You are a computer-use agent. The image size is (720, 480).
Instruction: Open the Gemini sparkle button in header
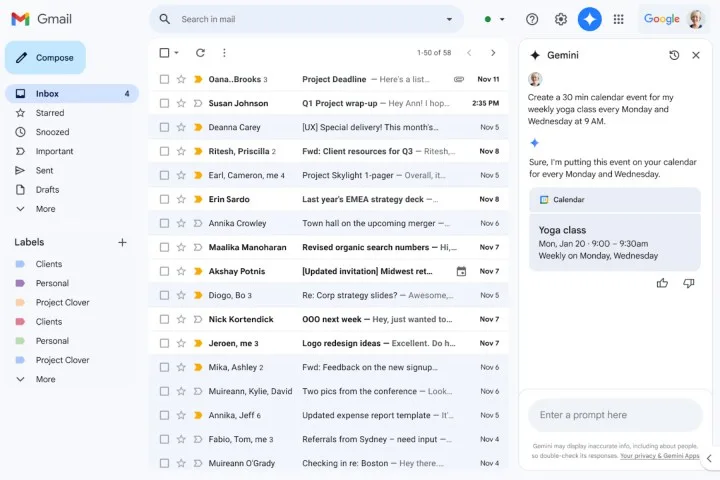click(x=590, y=19)
